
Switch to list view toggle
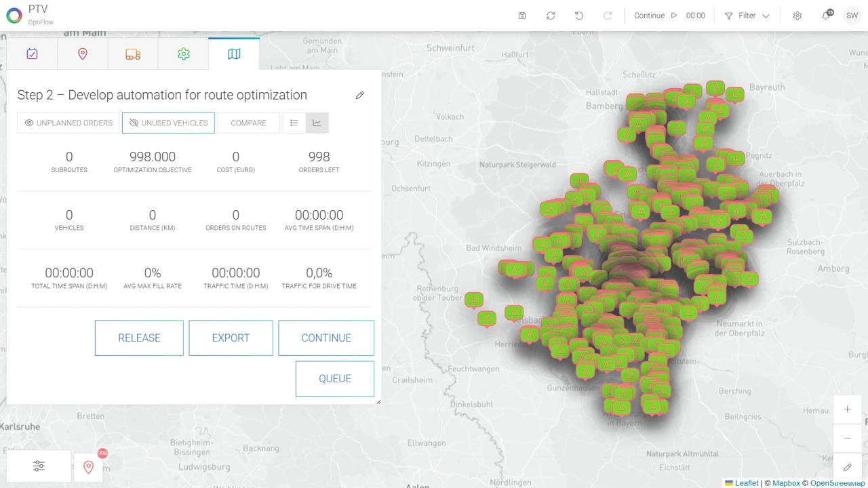tap(294, 123)
